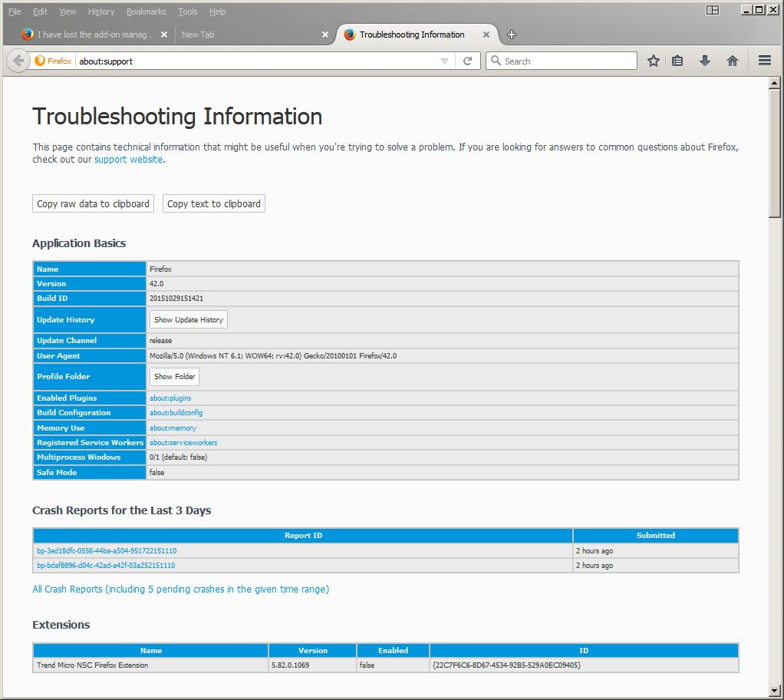Open the All Crash Reports link
Viewport: 784px width, 700px height.
[180, 589]
